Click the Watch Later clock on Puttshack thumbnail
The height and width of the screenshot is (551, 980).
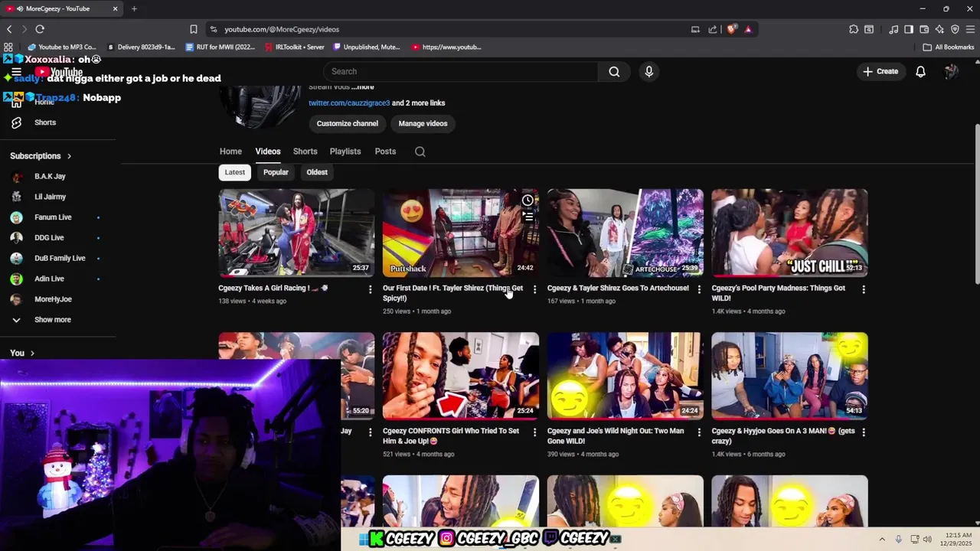click(528, 201)
